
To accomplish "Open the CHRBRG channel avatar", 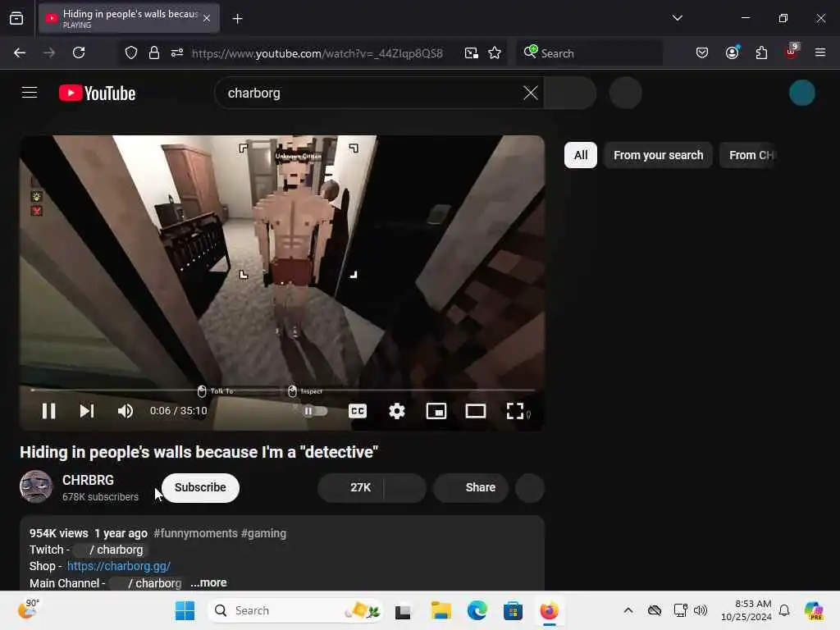I will point(36,486).
